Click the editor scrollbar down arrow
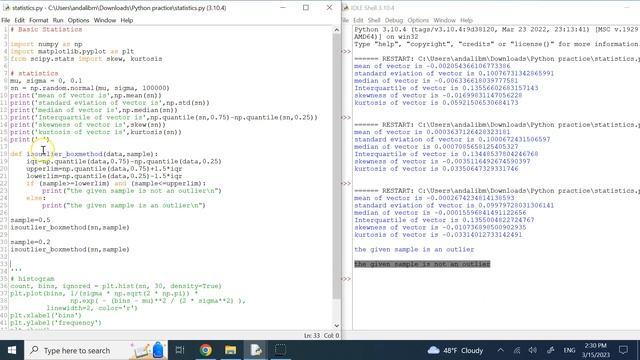This screenshot has width=640, height=360. coord(337,325)
